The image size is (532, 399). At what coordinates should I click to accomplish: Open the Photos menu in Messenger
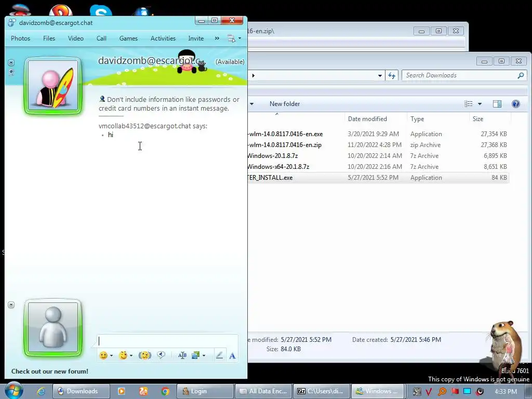(x=20, y=38)
